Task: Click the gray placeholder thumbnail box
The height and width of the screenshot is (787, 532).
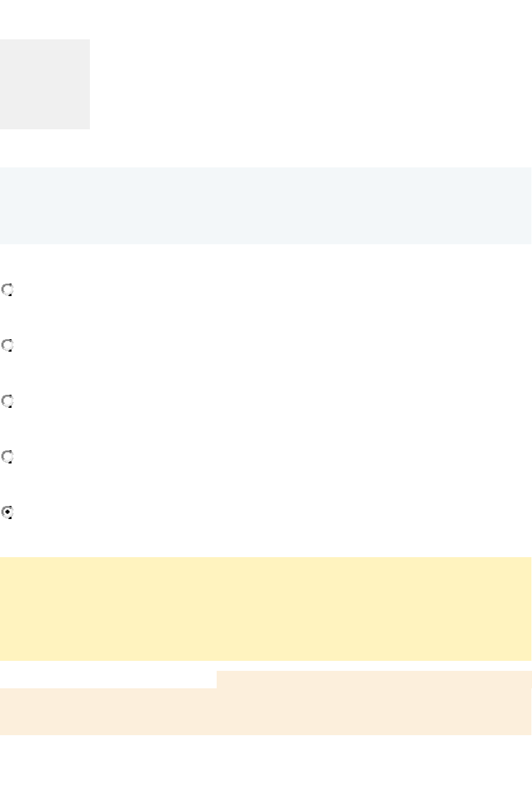Action: 45,84
